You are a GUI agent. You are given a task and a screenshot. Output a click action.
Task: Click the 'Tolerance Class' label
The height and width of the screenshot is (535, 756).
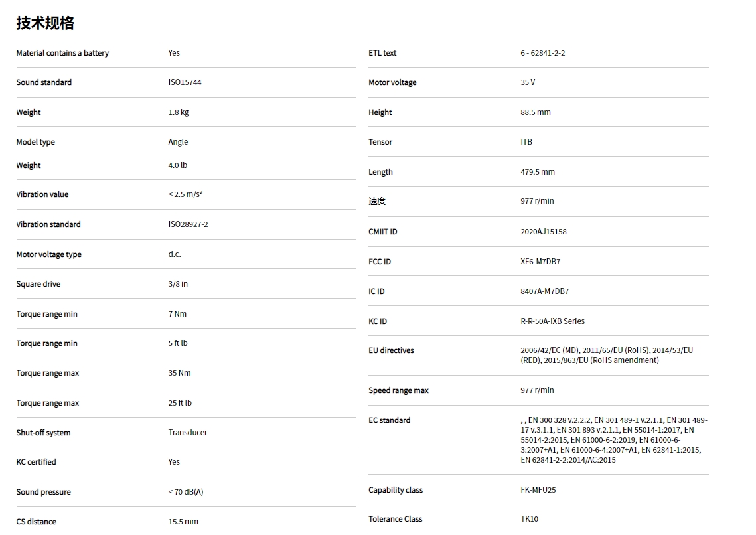pos(396,519)
